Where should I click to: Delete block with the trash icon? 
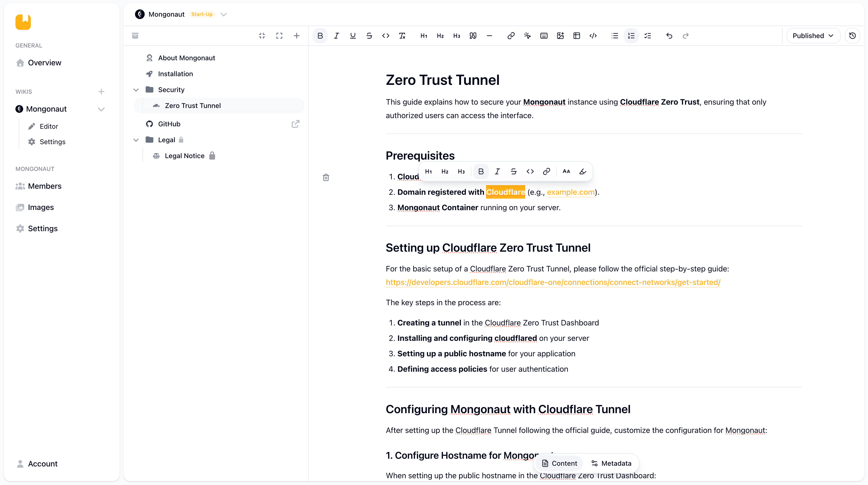(x=326, y=177)
